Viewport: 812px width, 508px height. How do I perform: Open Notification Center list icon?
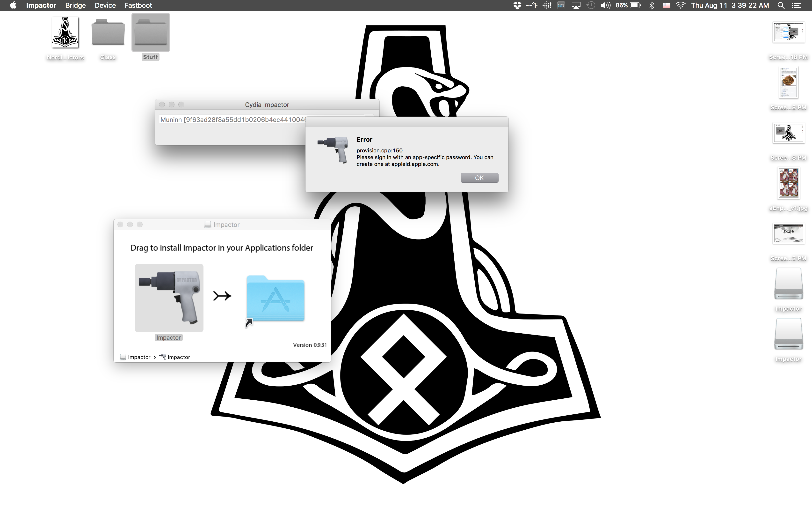(797, 5)
